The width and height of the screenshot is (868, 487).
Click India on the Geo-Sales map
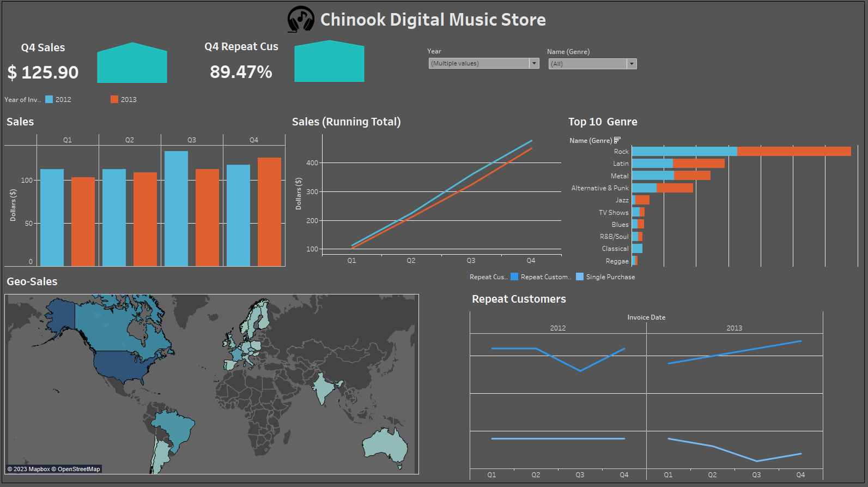323,388
